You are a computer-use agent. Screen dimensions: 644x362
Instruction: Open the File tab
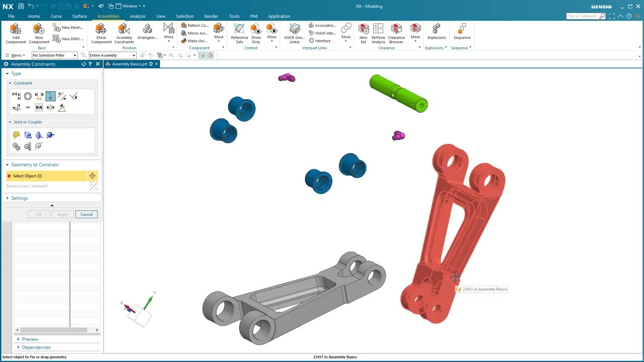click(11, 16)
